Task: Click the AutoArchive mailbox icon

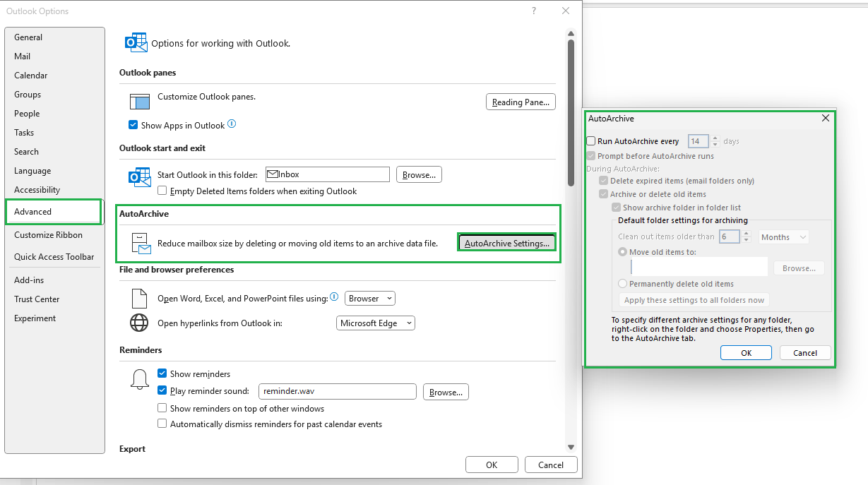Action: [141, 243]
